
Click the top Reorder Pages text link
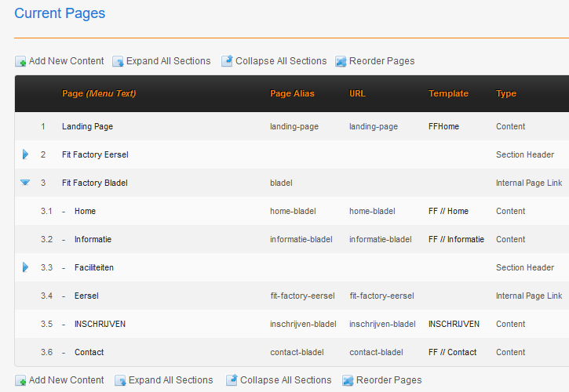tap(381, 61)
